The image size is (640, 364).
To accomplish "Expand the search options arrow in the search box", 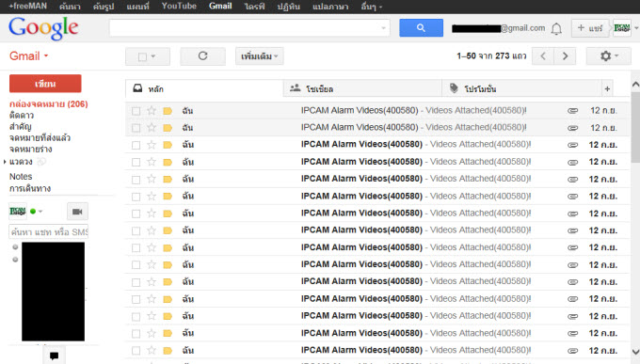I will tap(383, 28).
